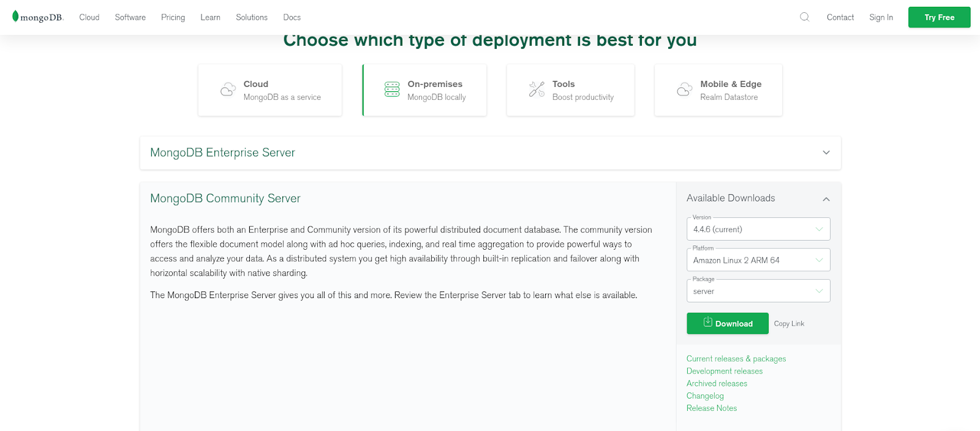Open the Learn menu
This screenshot has height=431, width=980.
tap(210, 17)
